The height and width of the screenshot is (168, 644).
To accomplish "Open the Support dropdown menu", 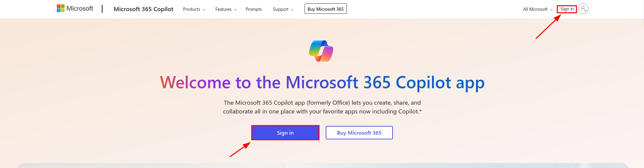I will [x=281, y=9].
